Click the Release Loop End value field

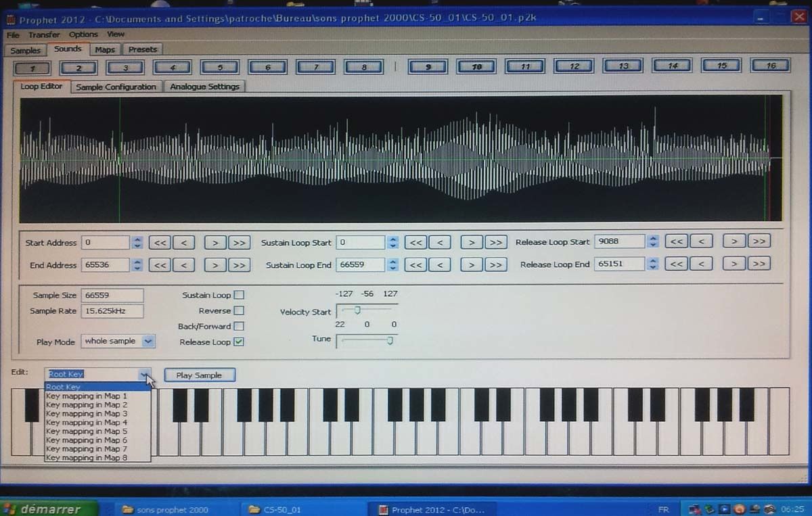point(620,264)
